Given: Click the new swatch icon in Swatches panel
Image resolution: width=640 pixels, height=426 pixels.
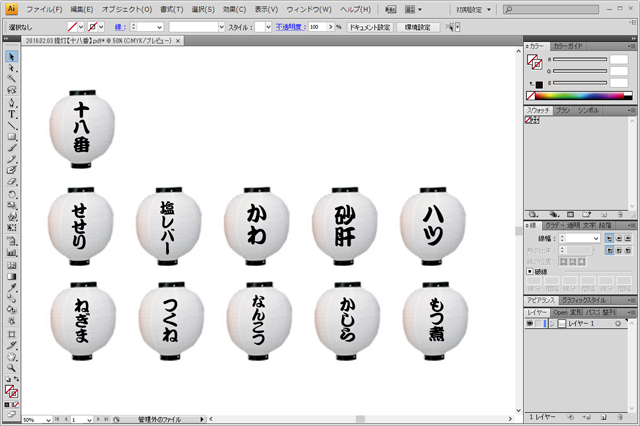Looking at the screenshot, I should point(606,214).
